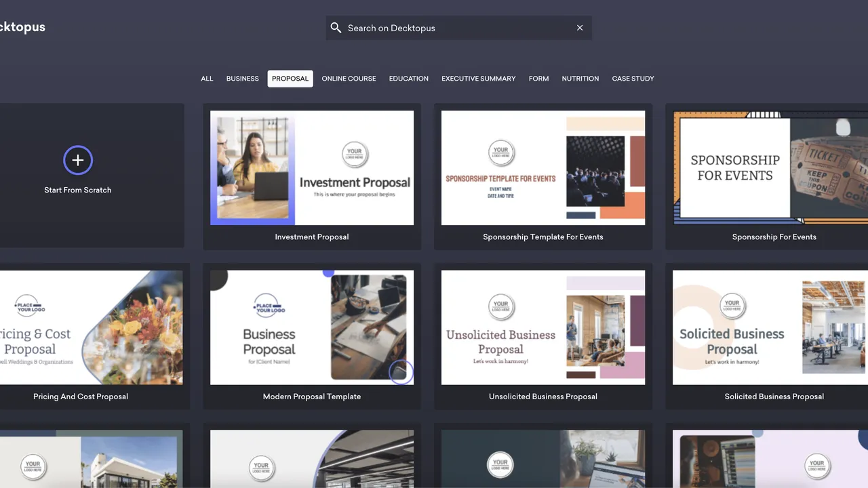
Task: Click the plus circle to start from scratch
Action: tap(78, 160)
